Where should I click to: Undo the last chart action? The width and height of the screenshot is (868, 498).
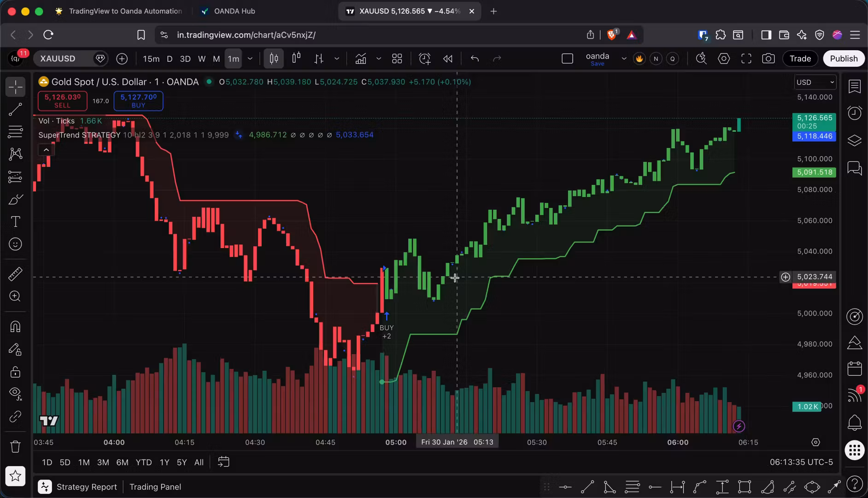pyautogui.click(x=474, y=59)
